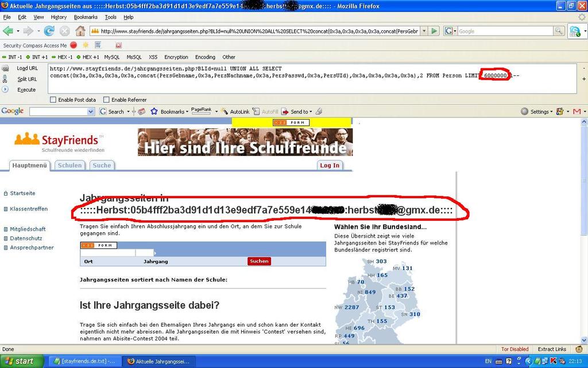Expand the Google toolbar search box dropdown
588x368 pixels.
[91, 112]
